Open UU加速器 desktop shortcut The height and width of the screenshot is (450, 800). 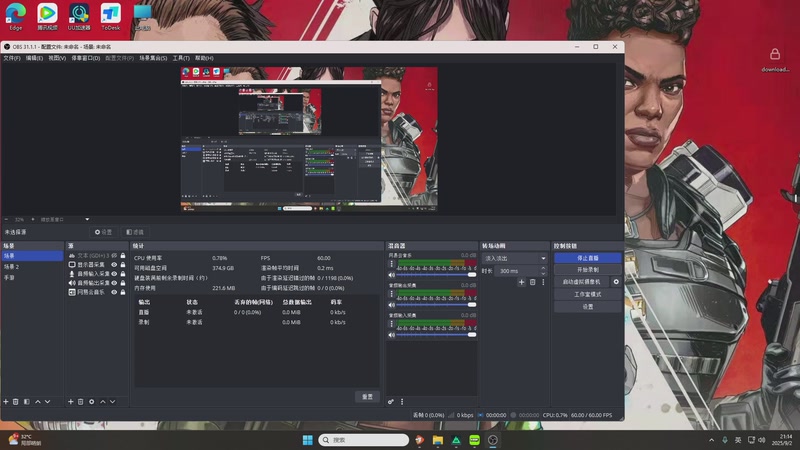pos(79,16)
